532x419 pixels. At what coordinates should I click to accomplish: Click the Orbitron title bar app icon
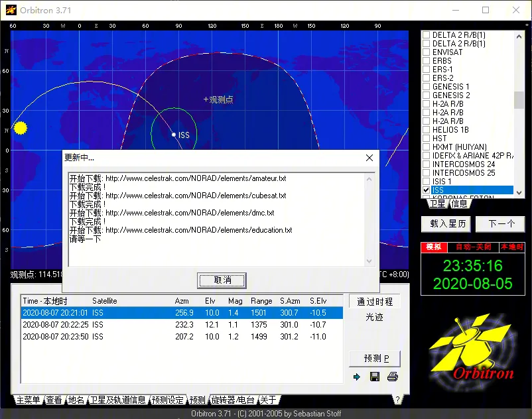point(13,10)
